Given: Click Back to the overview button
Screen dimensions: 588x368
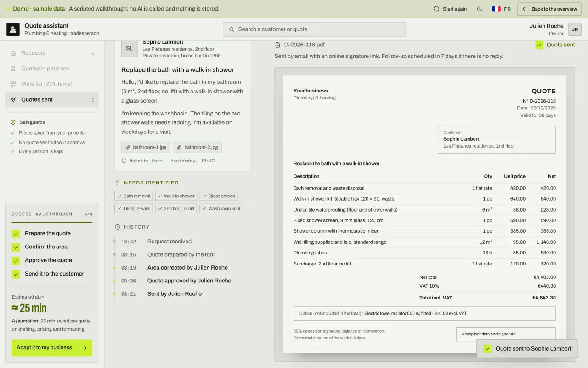Looking at the screenshot, I should 549,9.
